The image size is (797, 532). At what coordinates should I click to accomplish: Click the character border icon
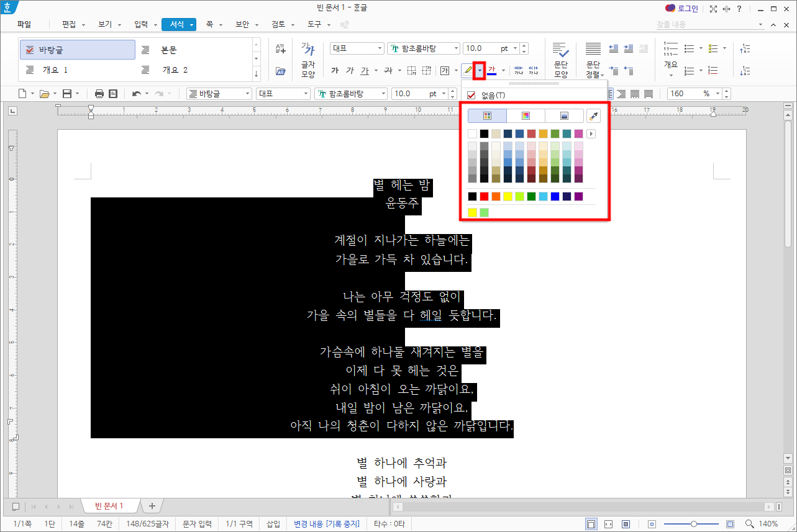[x=445, y=70]
